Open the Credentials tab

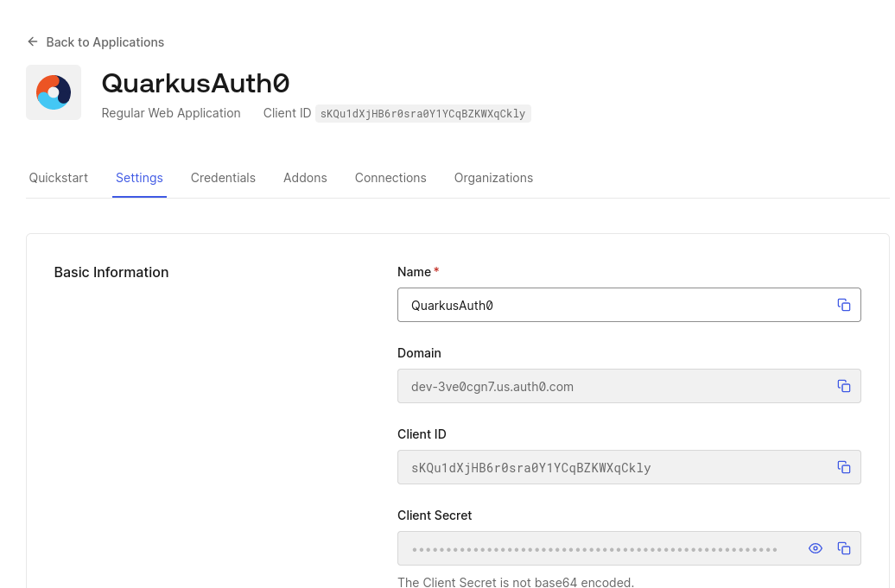click(223, 178)
